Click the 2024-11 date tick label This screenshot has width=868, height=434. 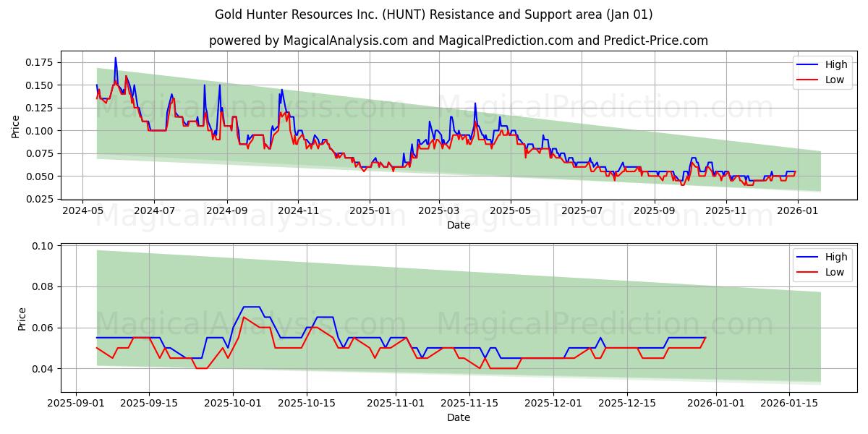298,210
